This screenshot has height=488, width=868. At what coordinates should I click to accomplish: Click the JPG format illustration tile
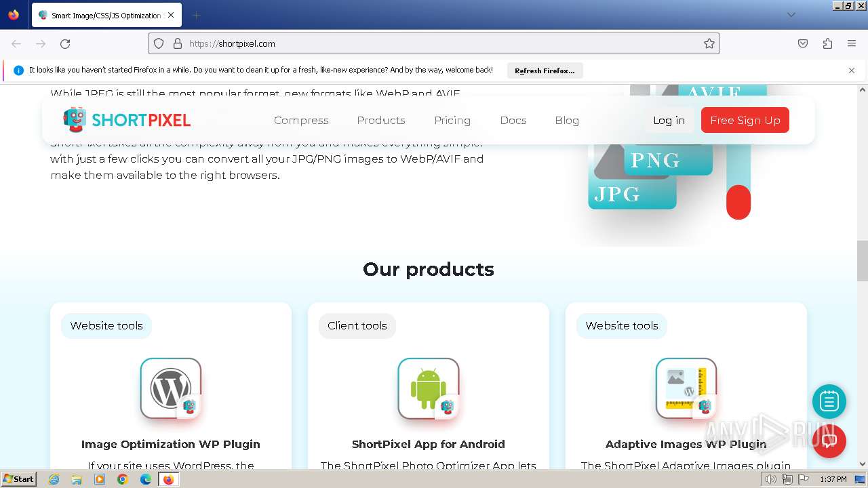pyautogui.click(x=632, y=195)
